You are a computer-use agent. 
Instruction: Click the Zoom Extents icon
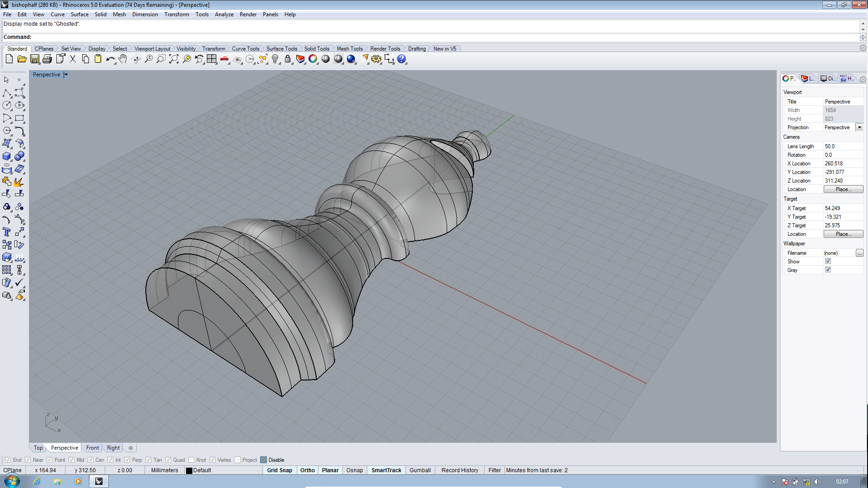coord(174,59)
